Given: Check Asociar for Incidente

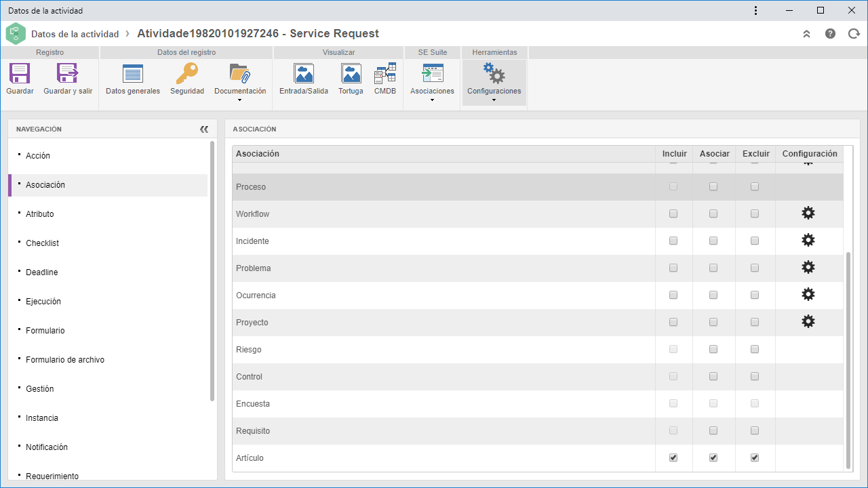Looking at the screenshot, I should point(713,241).
